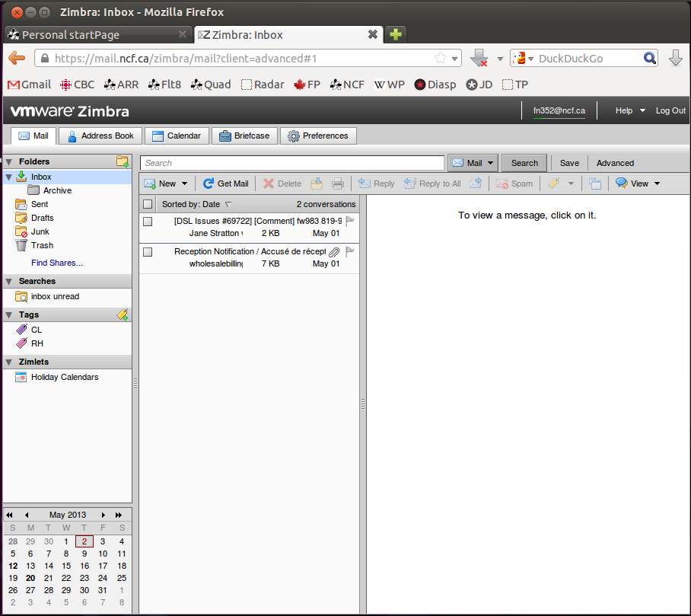Open the Archive folder
This screenshot has width=691, height=616.
point(57,190)
